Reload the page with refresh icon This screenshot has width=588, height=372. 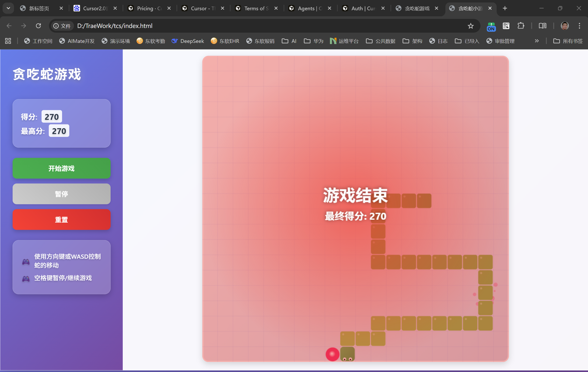[38, 26]
